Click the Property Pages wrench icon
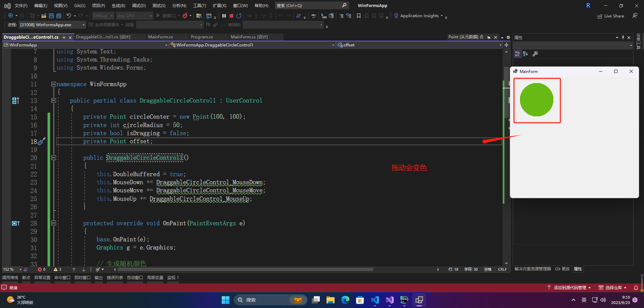The image size is (644, 308). point(535,54)
